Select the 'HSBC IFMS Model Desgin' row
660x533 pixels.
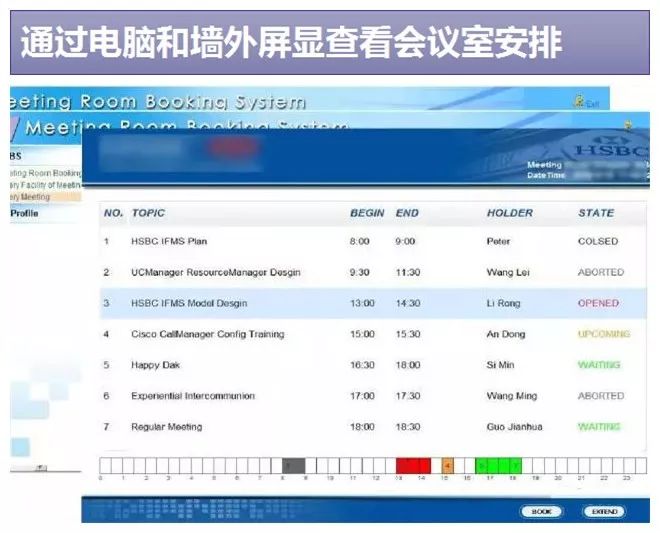click(x=373, y=303)
